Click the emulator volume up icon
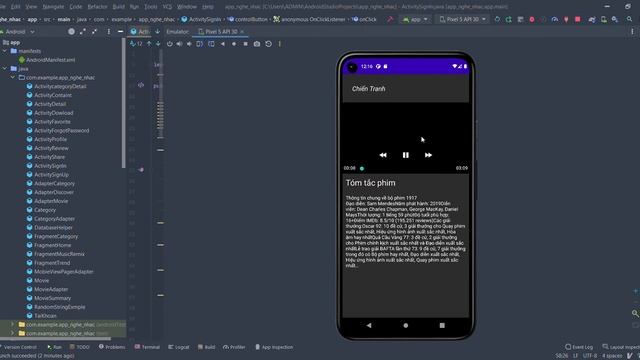 [180, 44]
